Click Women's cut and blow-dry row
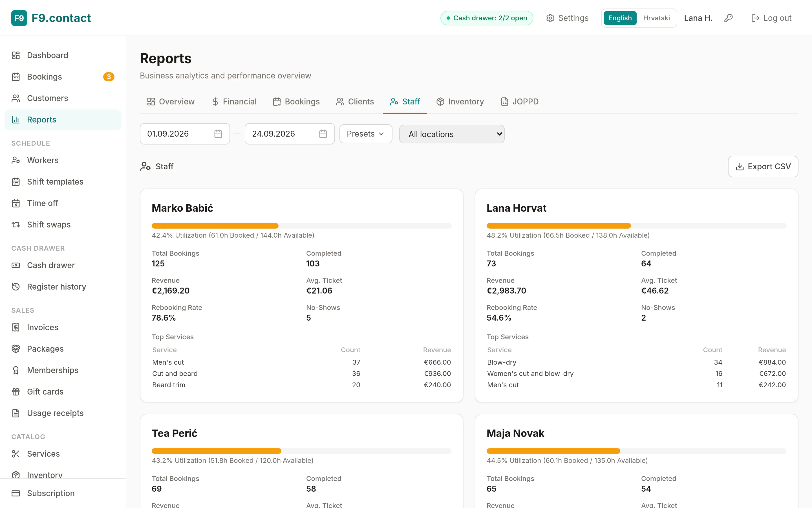Image resolution: width=812 pixels, height=508 pixels. pyautogui.click(x=636, y=374)
